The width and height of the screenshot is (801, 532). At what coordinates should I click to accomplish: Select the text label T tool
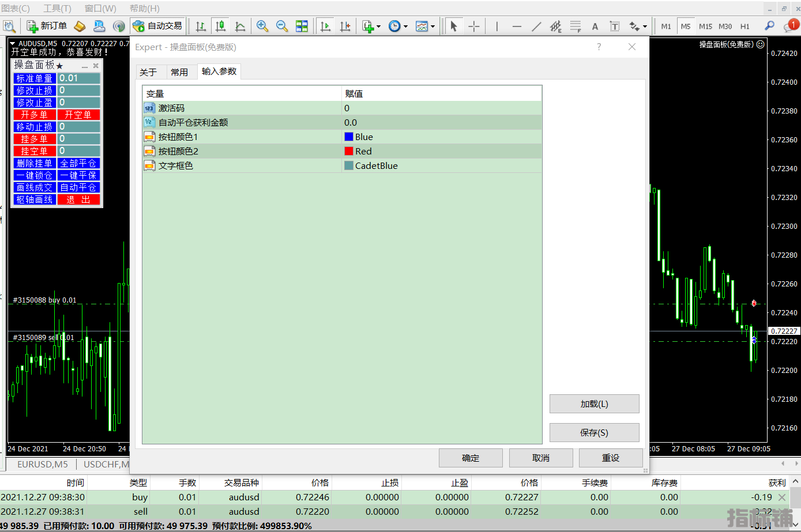tap(615, 26)
